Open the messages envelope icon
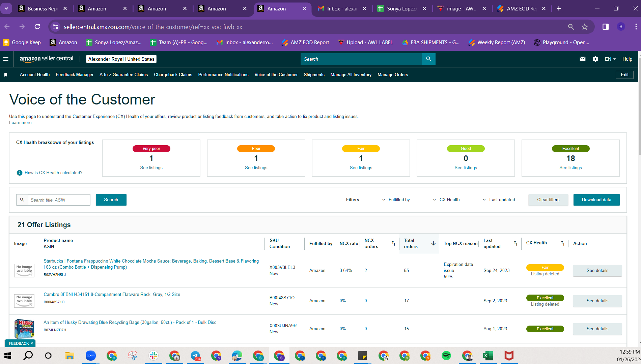This screenshot has width=641, height=364. (583, 59)
